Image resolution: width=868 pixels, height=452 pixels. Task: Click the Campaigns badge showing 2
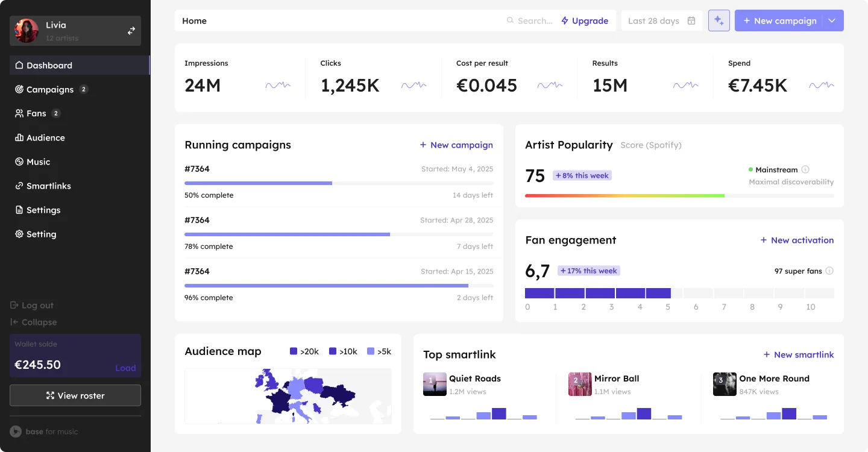(x=84, y=89)
